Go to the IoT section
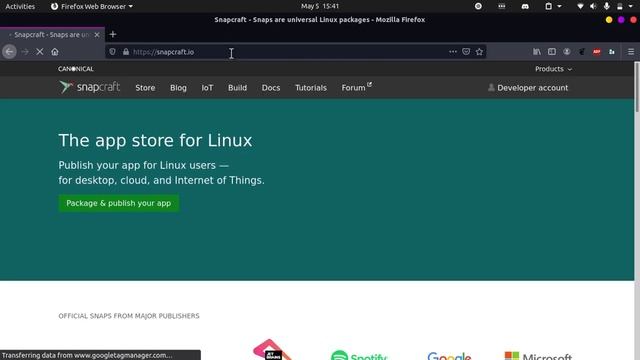Image resolution: width=640 pixels, height=360 pixels. pyautogui.click(x=207, y=88)
